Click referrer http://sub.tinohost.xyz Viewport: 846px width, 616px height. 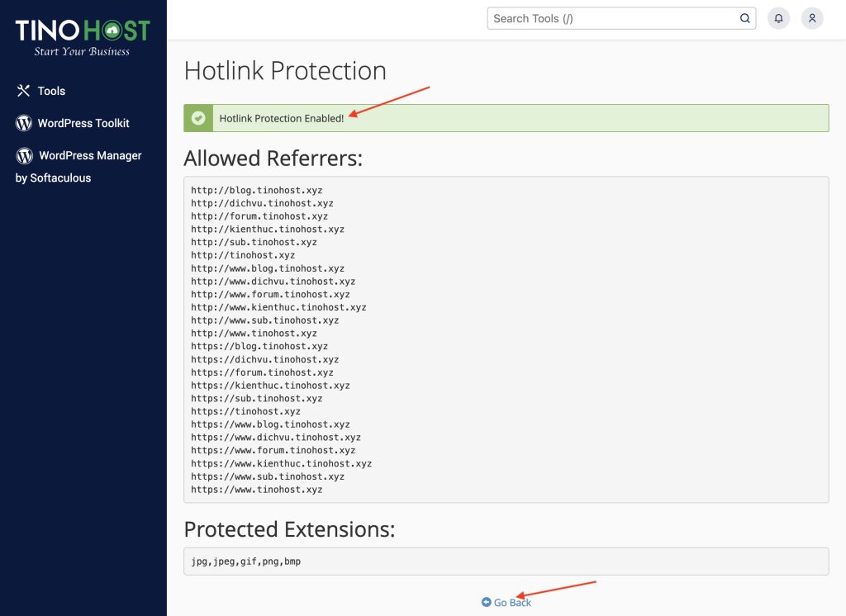(x=254, y=242)
